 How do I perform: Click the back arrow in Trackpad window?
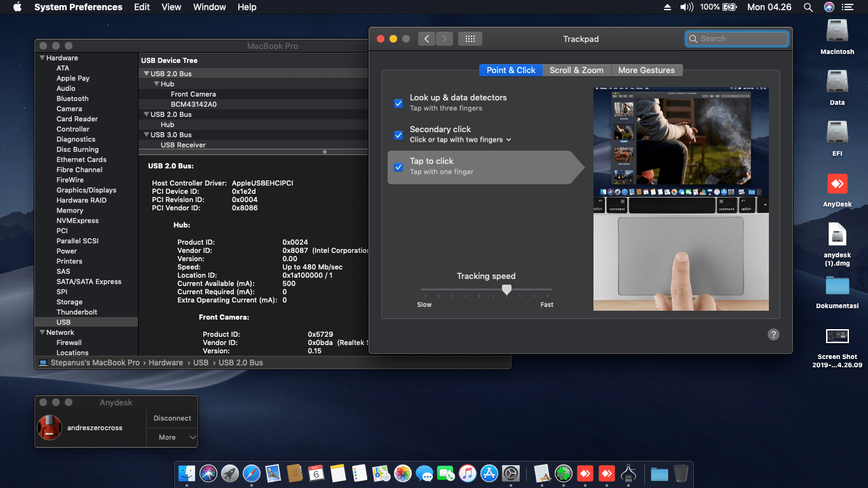pos(426,39)
